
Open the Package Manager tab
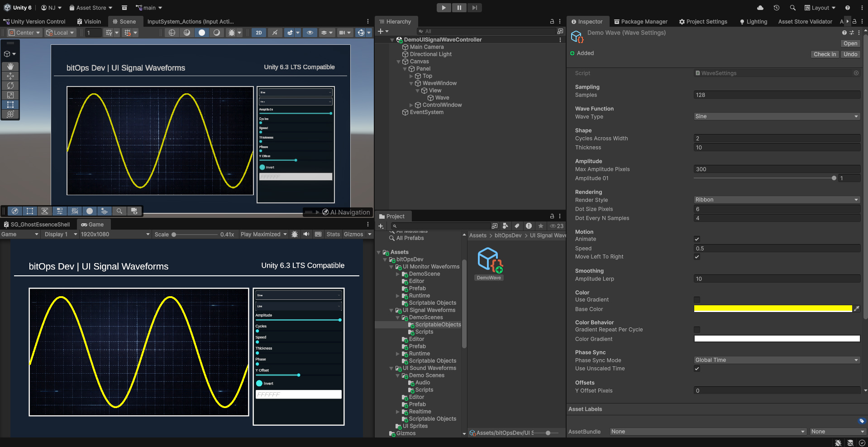(x=641, y=21)
